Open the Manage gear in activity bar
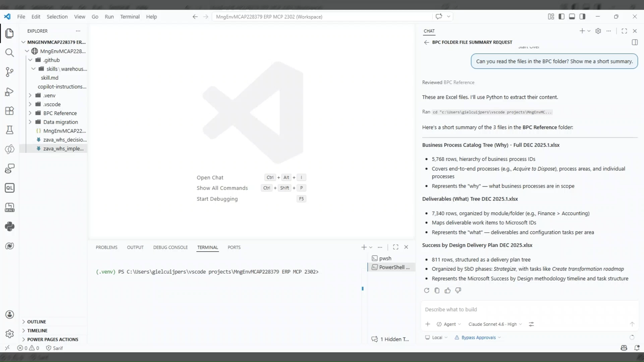Image resolution: width=644 pixels, height=362 pixels. tap(9, 334)
